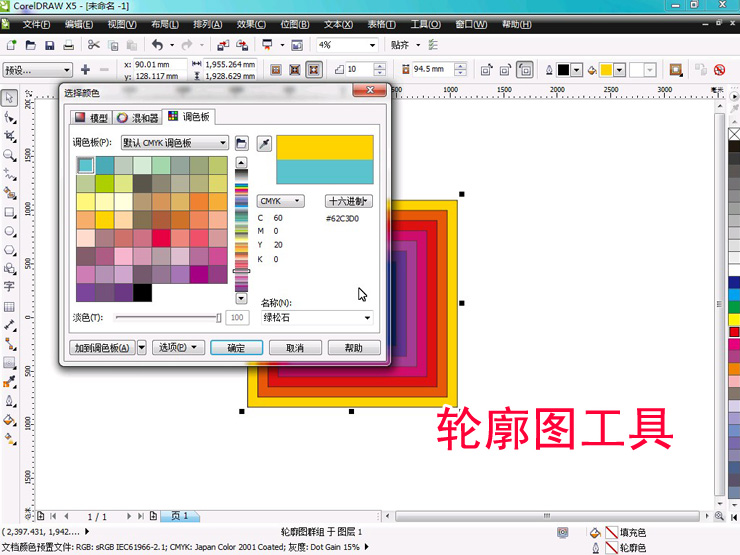Click the Cut scissors icon
Image resolution: width=740 pixels, height=555 pixels.
point(93,45)
